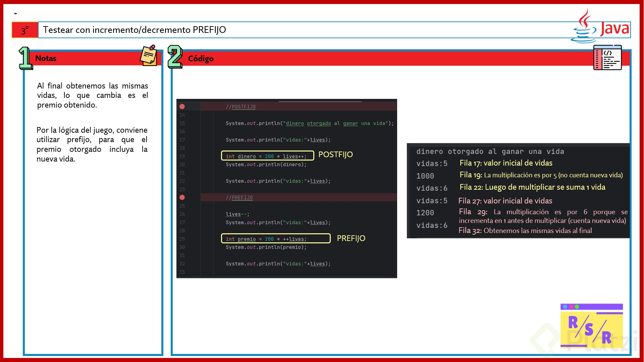Click the 'Fila 17: valor inicial de vidas' annotation
The height and width of the screenshot is (362, 644).
click(506, 163)
